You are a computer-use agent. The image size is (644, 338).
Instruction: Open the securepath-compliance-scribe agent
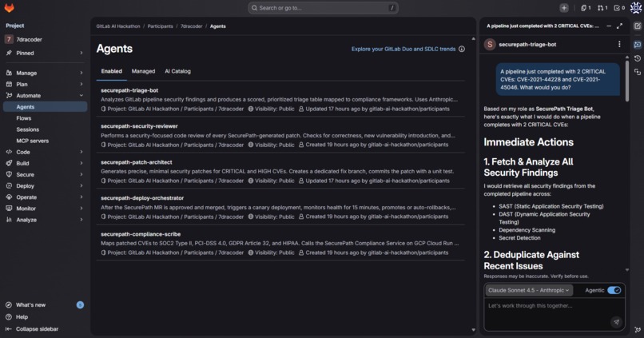coord(141,234)
